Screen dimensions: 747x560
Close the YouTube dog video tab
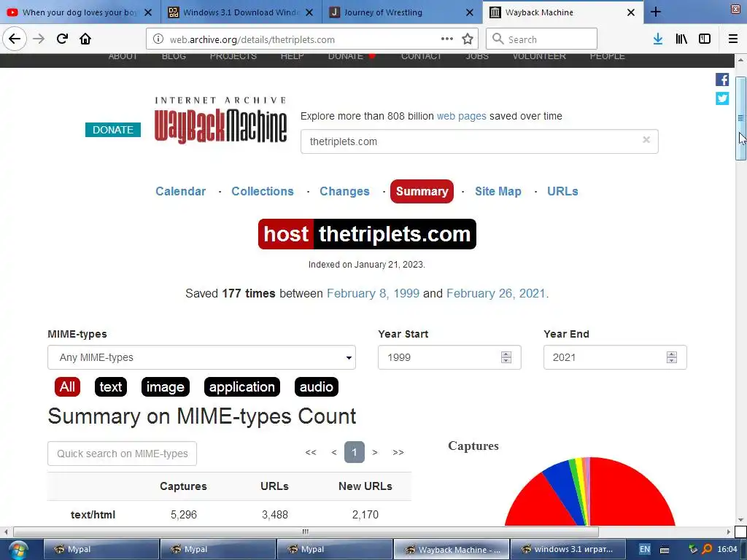click(148, 12)
